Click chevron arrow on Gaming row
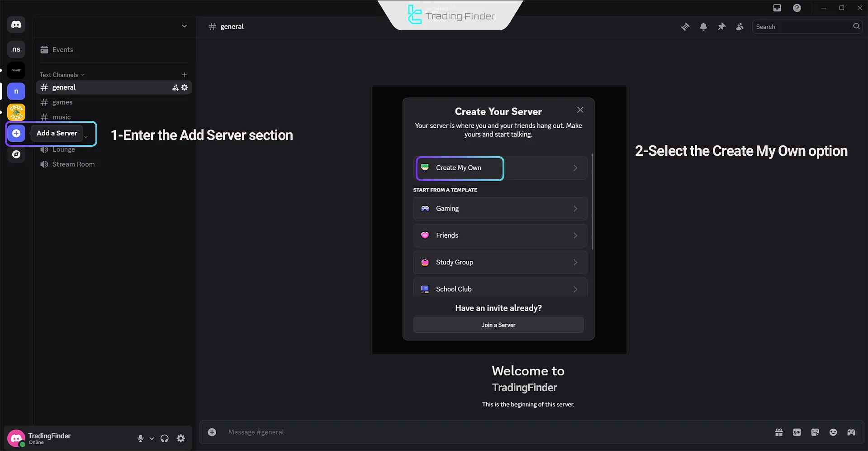The height and width of the screenshot is (451, 868). pos(575,209)
